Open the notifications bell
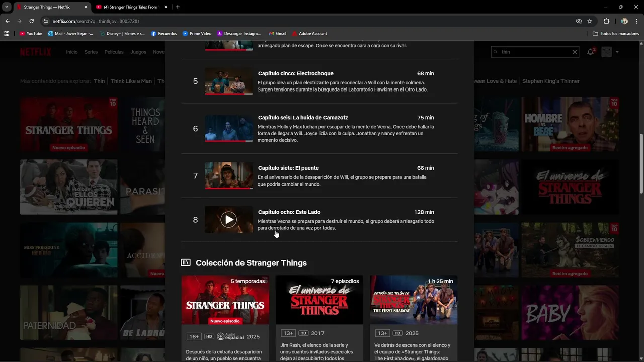Viewport: 644px width, 362px height. click(x=591, y=52)
